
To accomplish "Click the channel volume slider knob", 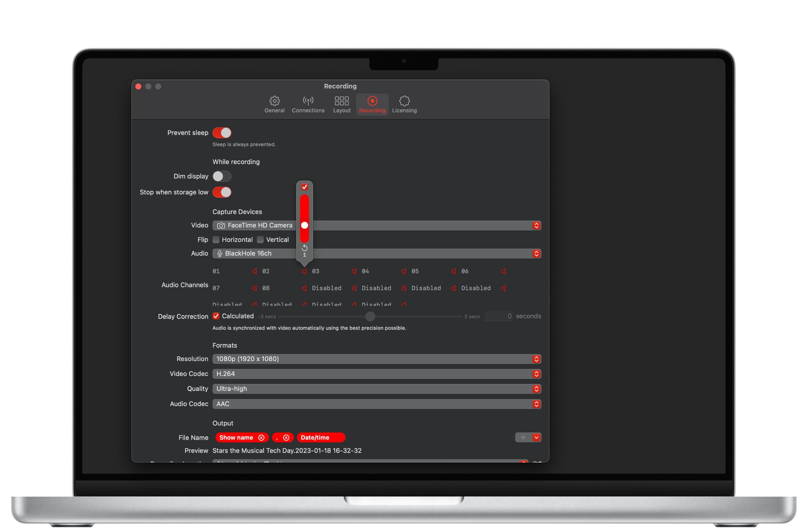I will pyautogui.click(x=304, y=225).
